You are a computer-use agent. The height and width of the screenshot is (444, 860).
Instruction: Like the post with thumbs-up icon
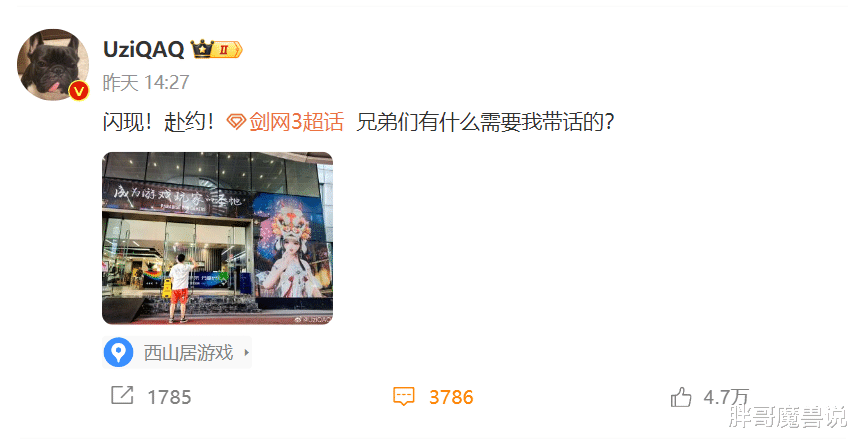tap(681, 396)
